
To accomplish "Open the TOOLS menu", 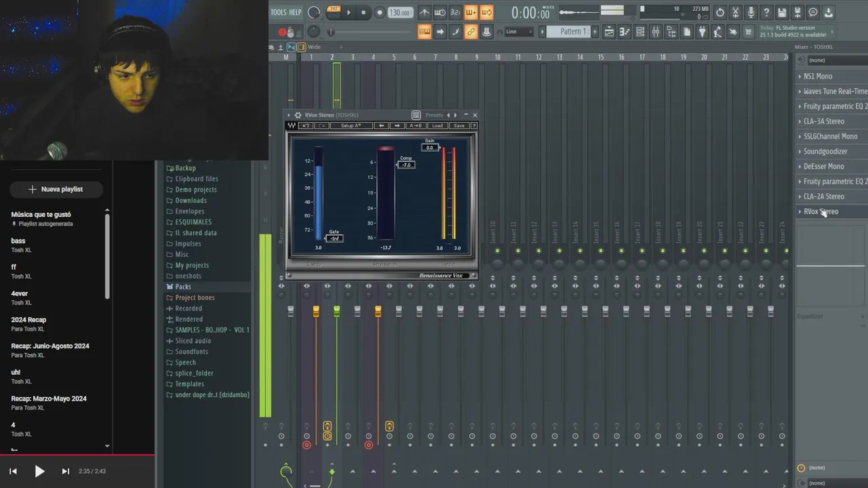I will 278,12.
